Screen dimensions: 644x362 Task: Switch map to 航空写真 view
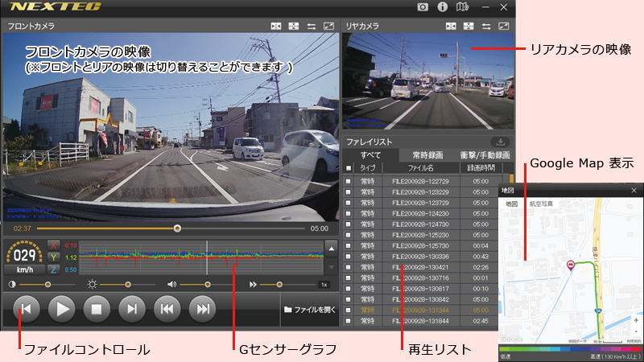[x=539, y=204]
